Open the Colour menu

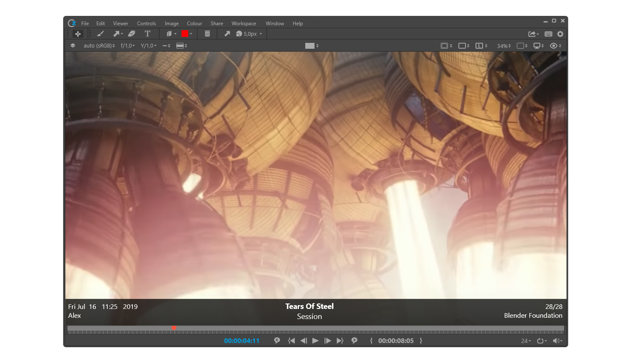195,24
